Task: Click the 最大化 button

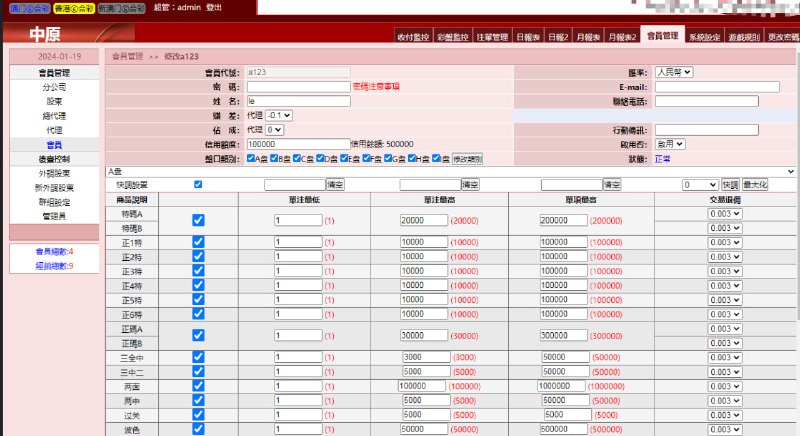Action: (756, 185)
